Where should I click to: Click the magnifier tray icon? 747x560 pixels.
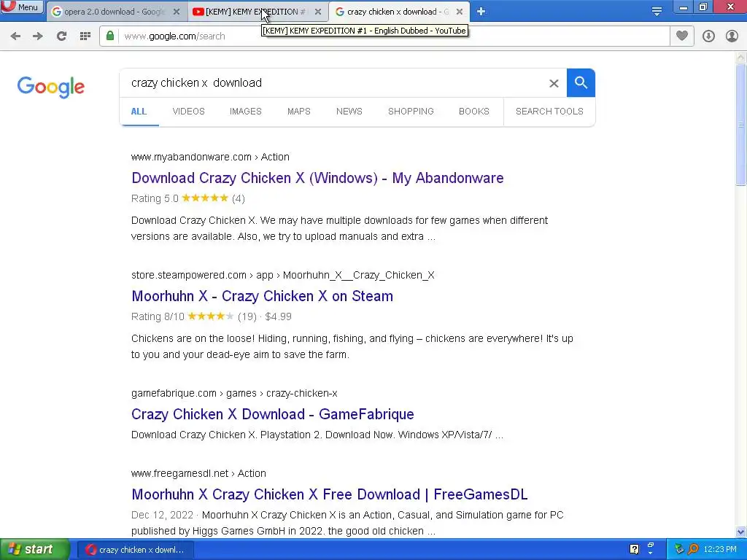point(693,550)
